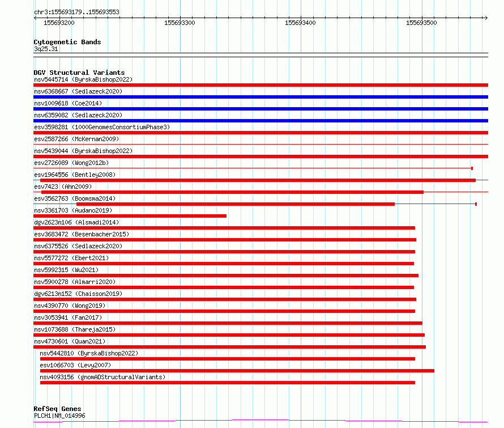Click the chr3:155693179..155693553 coordinate label

pos(76,12)
